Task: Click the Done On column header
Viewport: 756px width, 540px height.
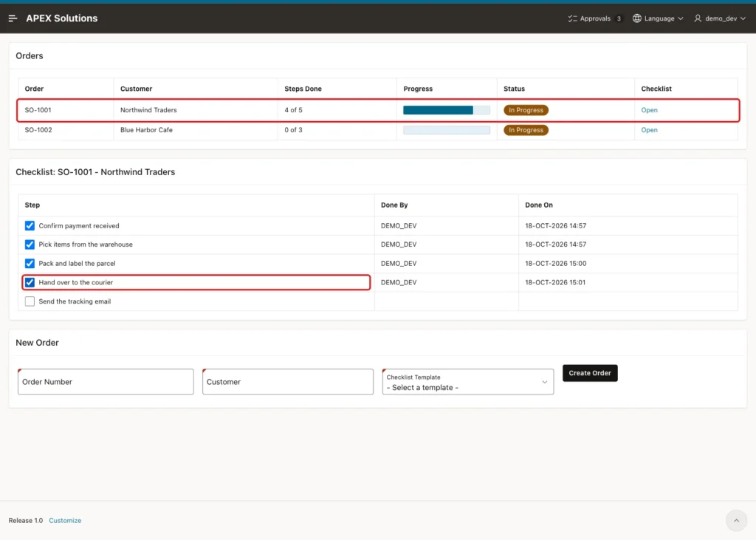Action: pos(538,205)
